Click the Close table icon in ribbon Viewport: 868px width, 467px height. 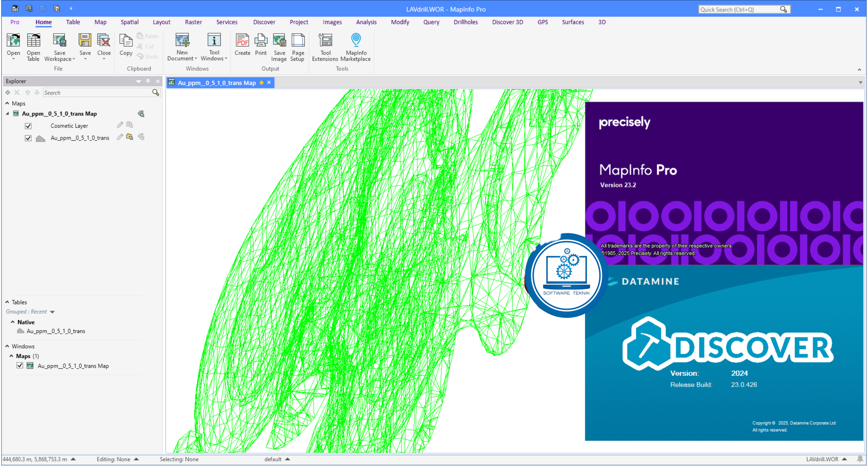104,40
